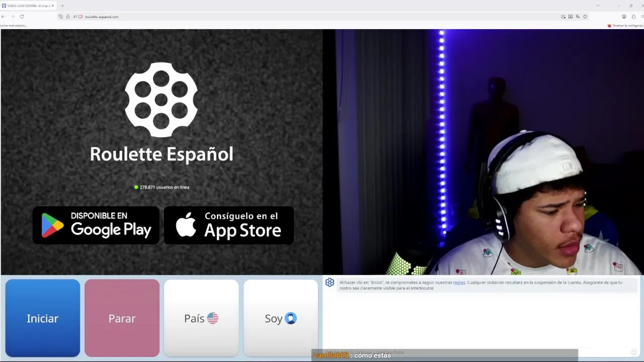The height and width of the screenshot is (362, 644).
Task: Click the tracking protection shield icon
Action: [x=61, y=17]
